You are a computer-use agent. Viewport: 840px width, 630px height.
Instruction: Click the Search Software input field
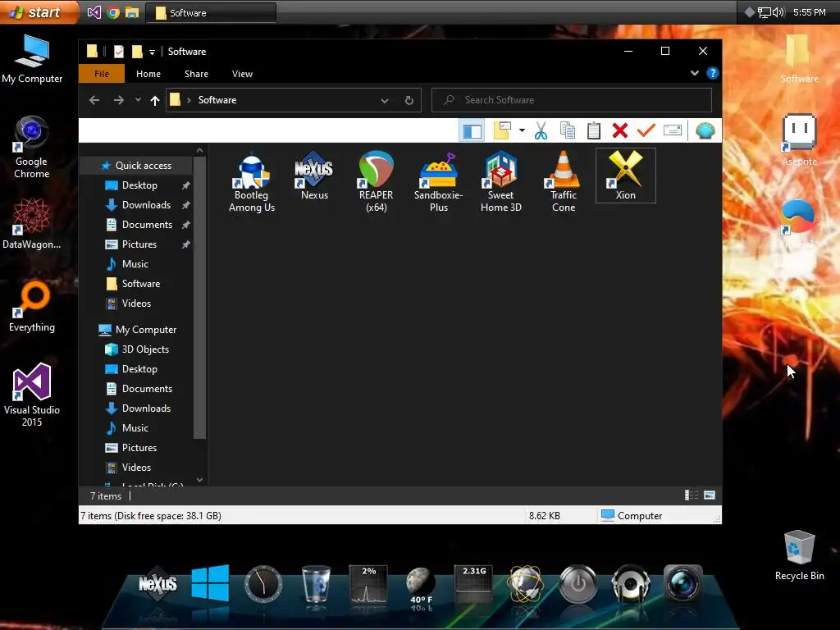572,100
